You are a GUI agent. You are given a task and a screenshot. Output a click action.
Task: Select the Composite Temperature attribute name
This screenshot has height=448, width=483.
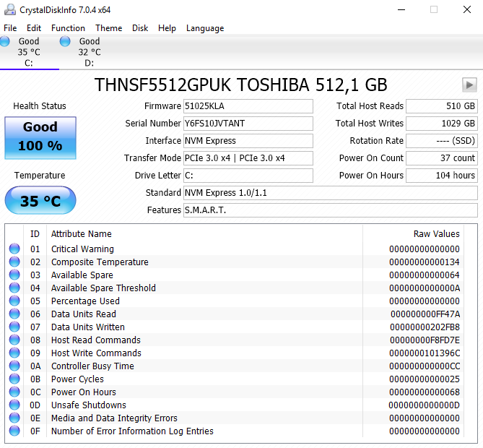click(100, 262)
